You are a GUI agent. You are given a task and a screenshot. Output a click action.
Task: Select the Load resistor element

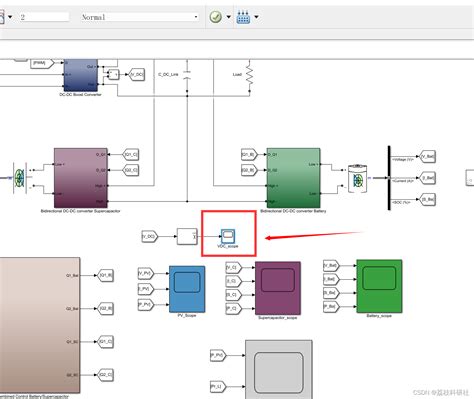tap(249, 75)
